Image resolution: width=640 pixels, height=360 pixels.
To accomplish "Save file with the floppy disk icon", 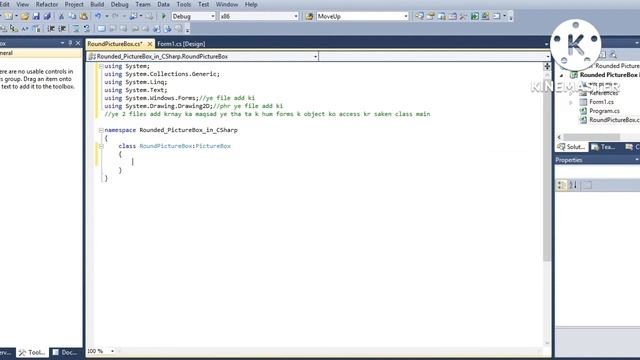I will click(x=36, y=16).
